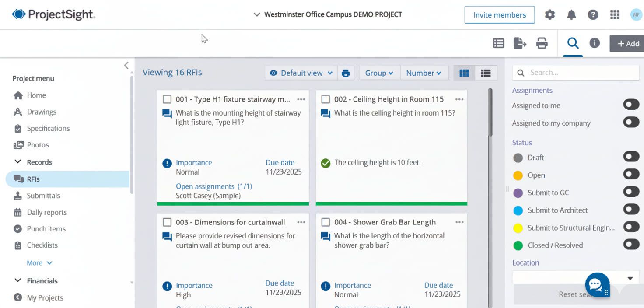This screenshot has height=308, width=644.
Task: Click the importance alert icon on RFI 003
Action: coord(167,287)
